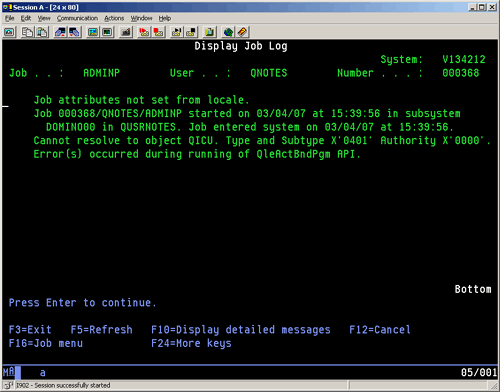This screenshot has width=500, height=392.
Task: Click the Stop recording macro icon
Action: (x=159, y=32)
